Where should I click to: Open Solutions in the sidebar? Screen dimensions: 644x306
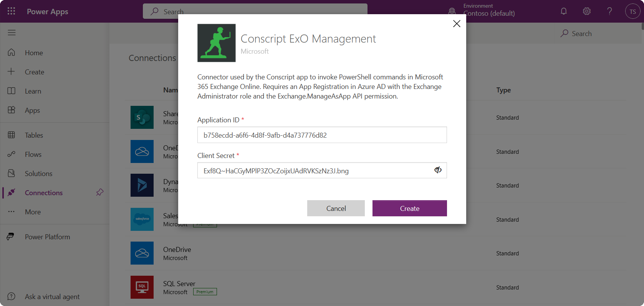(x=38, y=173)
